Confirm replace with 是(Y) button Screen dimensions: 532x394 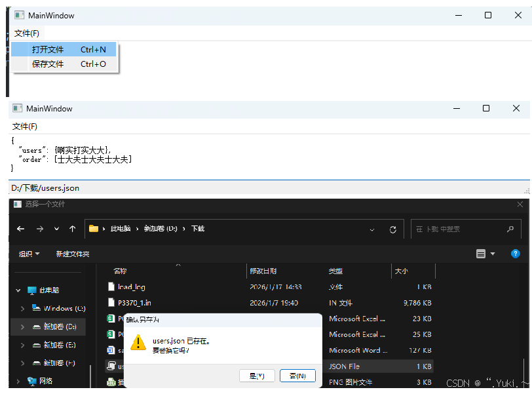(257, 376)
